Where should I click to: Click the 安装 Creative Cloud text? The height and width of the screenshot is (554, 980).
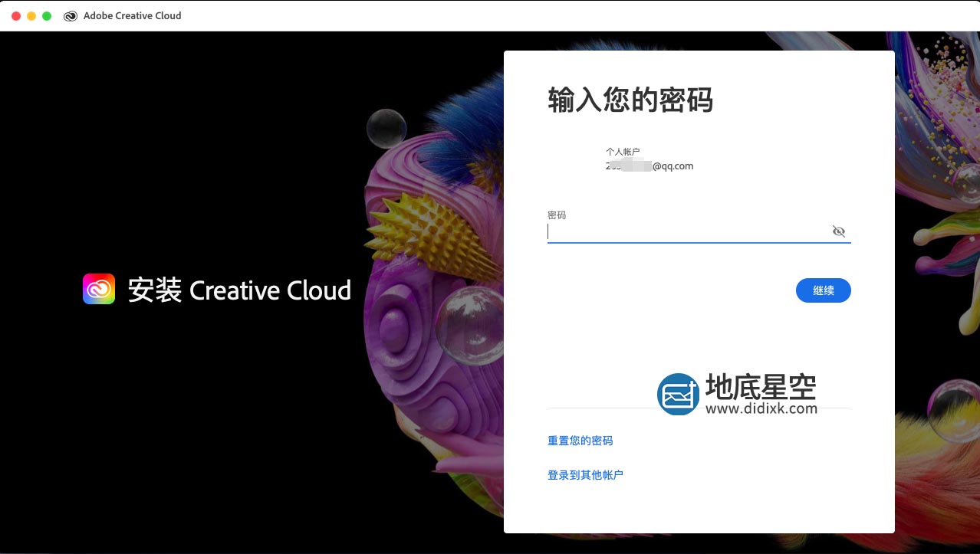(x=239, y=290)
